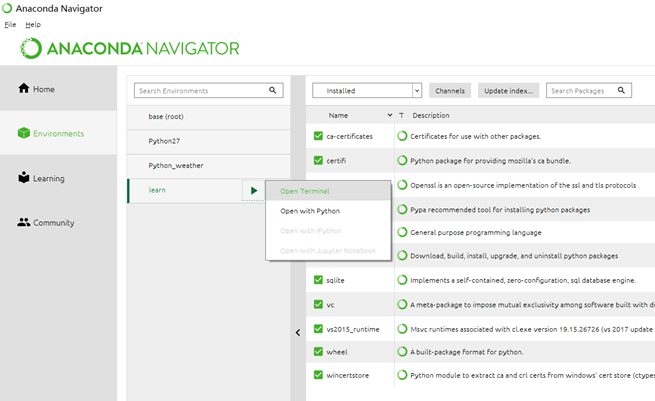
Task: Click the Search Packages input field
Action: [589, 90]
